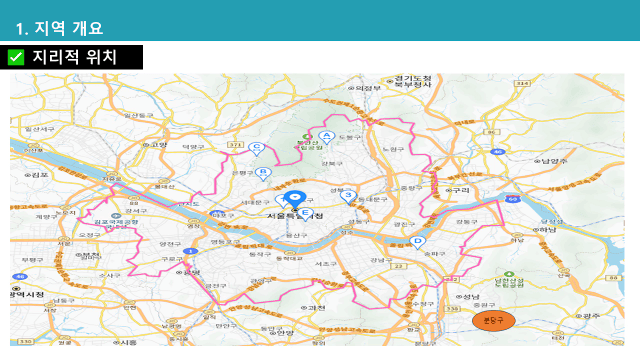This screenshot has width=640, height=360.
Task: Click the 덕양구 district label
Action: [x=193, y=146]
